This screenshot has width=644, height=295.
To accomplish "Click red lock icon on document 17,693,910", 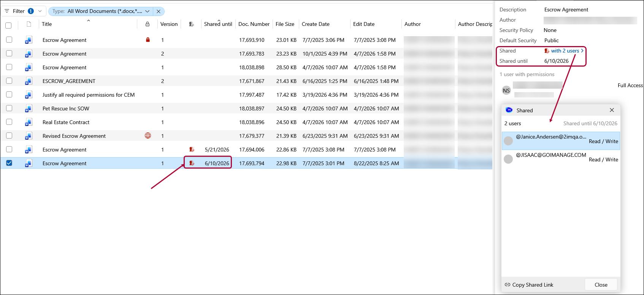I will tap(148, 40).
